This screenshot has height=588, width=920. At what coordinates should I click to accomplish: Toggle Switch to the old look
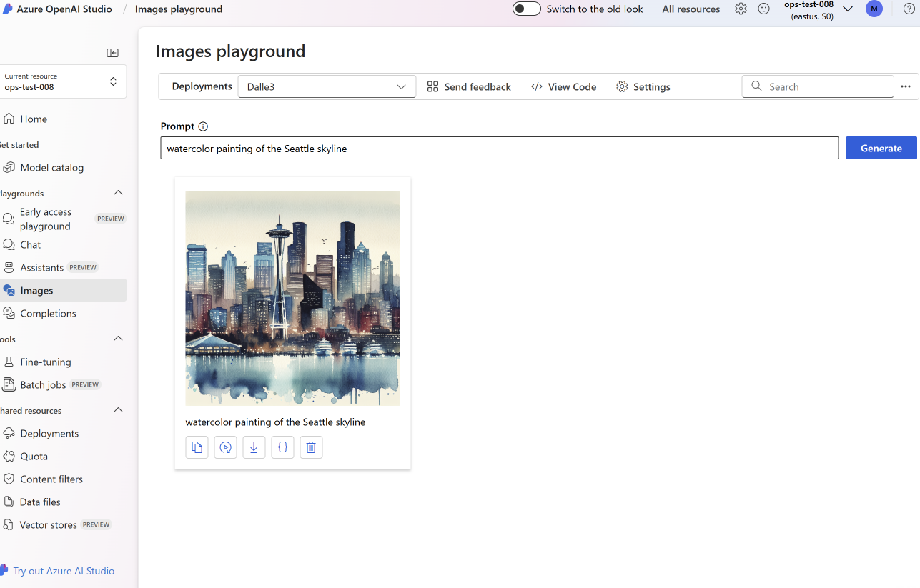pyautogui.click(x=527, y=9)
